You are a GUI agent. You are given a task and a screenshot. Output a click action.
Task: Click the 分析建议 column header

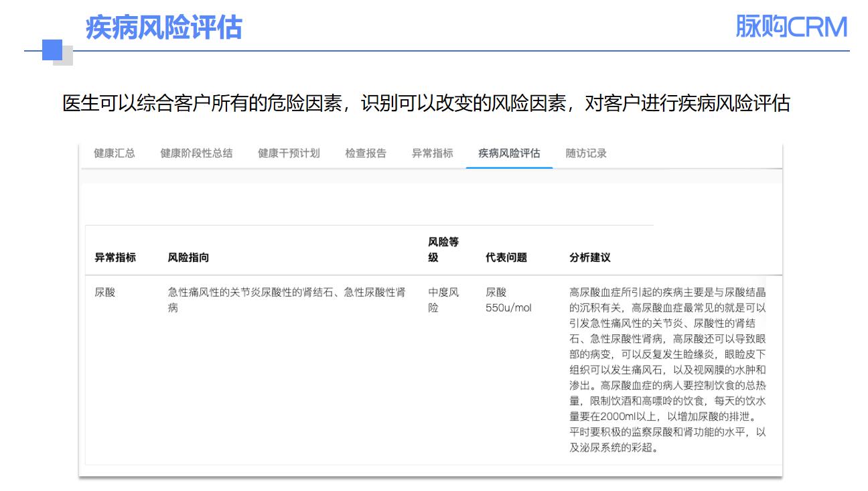589,258
